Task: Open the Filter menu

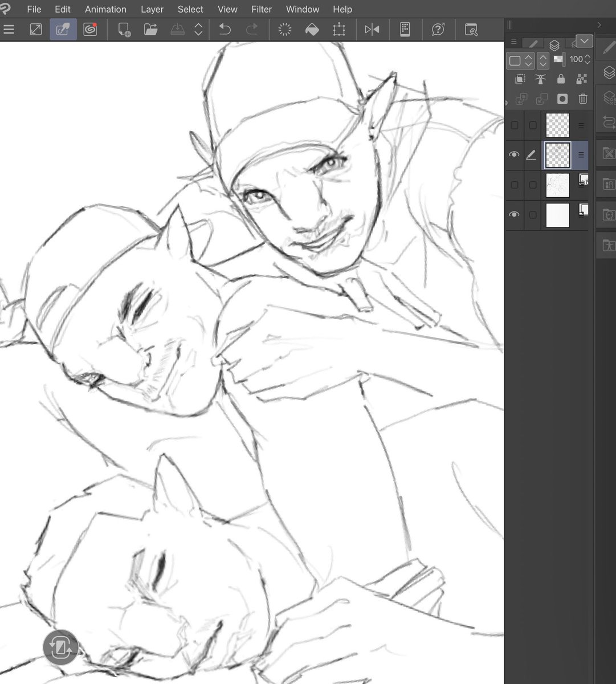Action: coord(262,9)
